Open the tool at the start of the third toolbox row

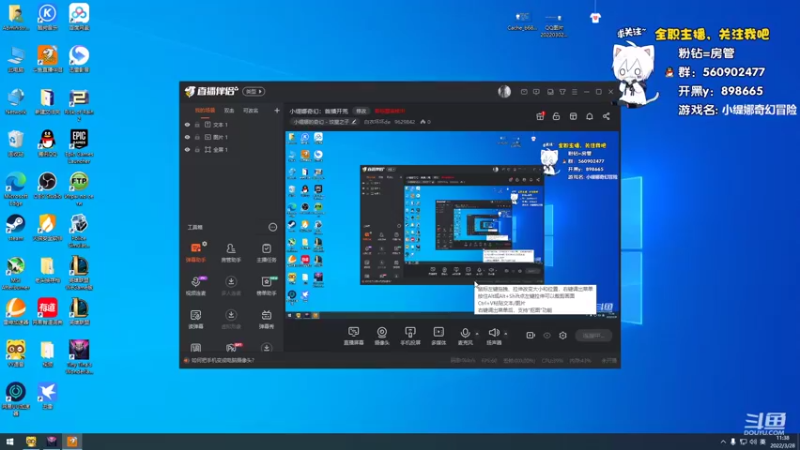[x=196, y=319]
